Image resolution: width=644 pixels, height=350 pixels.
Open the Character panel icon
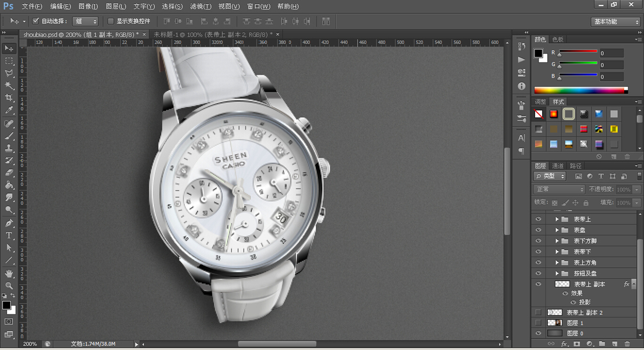[x=522, y=138]
